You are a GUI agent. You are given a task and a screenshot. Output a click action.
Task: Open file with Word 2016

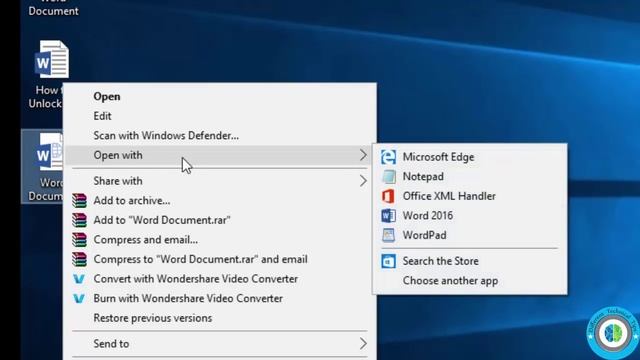point(470,216)
